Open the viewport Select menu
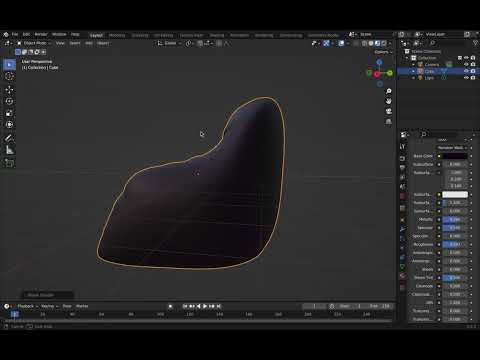Screen dimensions: 480x360 [75, 43]
